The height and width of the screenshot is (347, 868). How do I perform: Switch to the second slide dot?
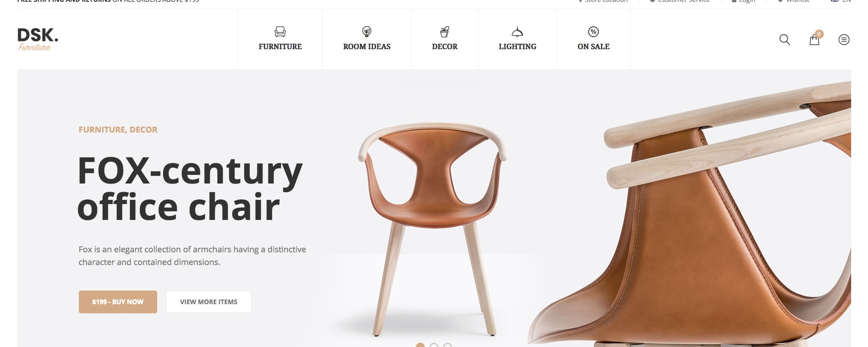click(x=434, y=345)
